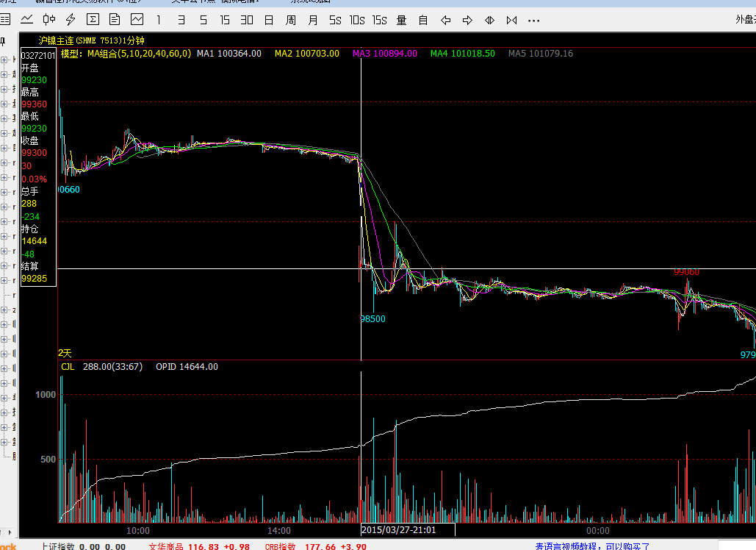
Task: Expand the first tree node in sidebar
Action: tap(4, 59)
